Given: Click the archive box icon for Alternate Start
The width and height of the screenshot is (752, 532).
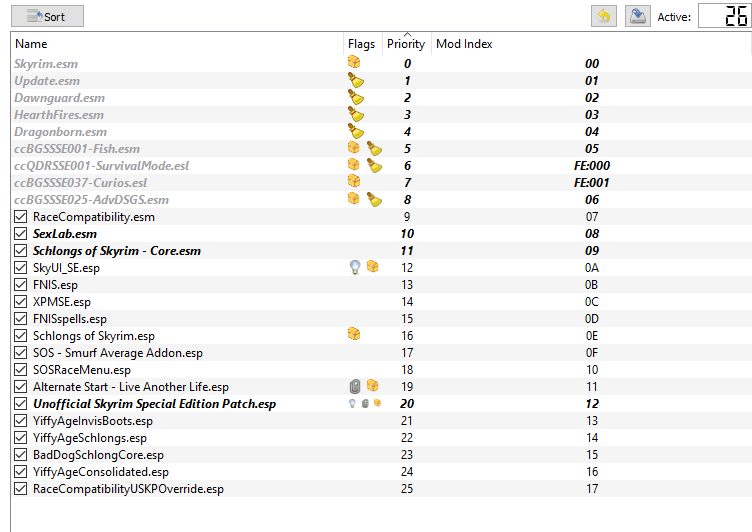Looking at the screenshot, I should tap(373, 385).
